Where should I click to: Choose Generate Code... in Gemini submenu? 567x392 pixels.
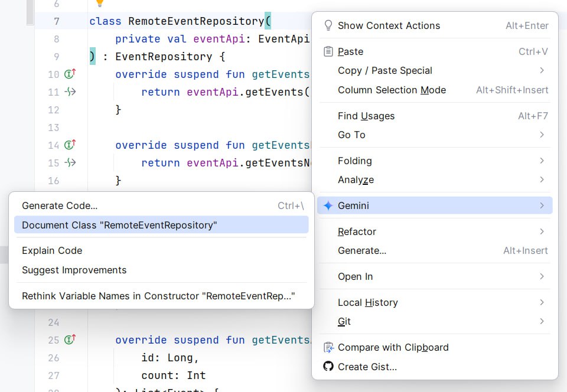pos(161,205)
